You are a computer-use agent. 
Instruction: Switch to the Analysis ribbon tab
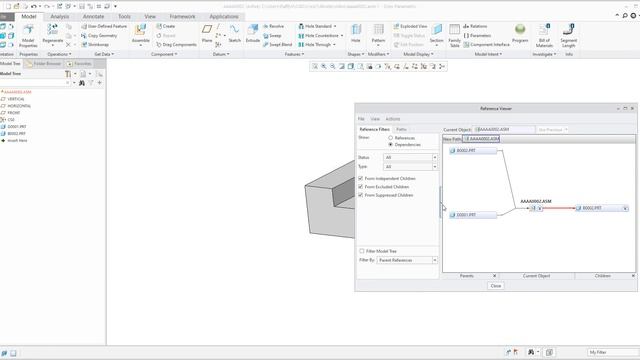coord(60,17)
